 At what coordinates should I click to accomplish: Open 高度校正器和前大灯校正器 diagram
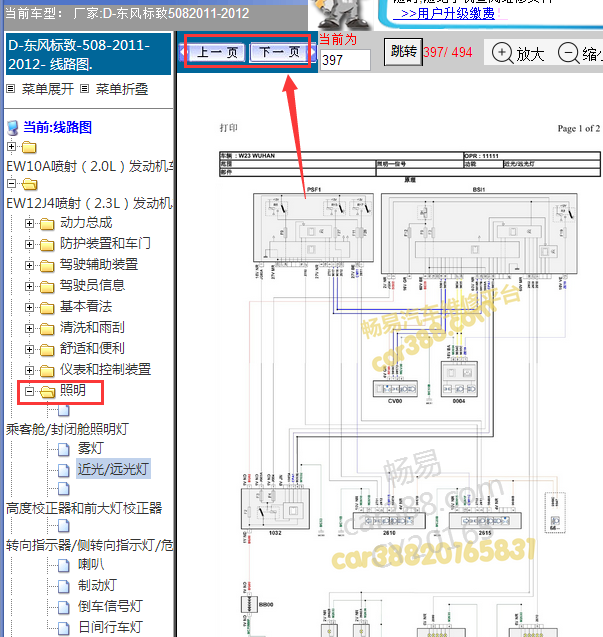(84, 508)
